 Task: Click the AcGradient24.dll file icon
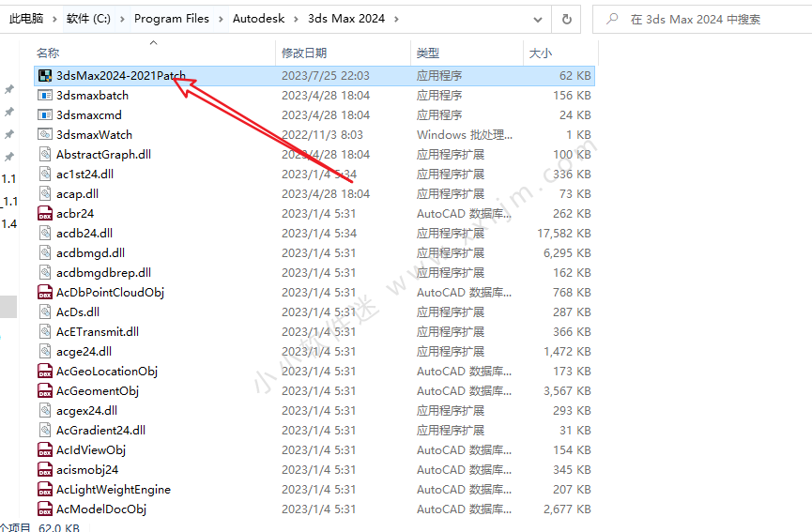pyautogui.click(x=45, y=430)
